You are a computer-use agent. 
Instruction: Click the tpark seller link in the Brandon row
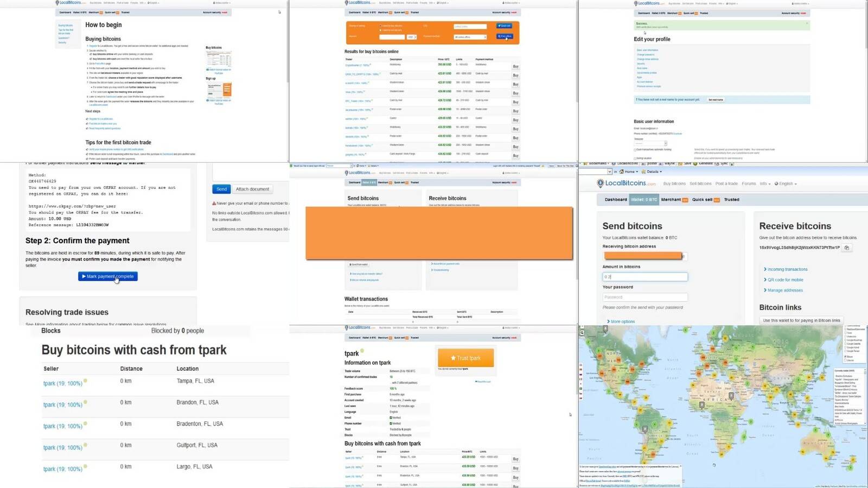tap(63, 405)
